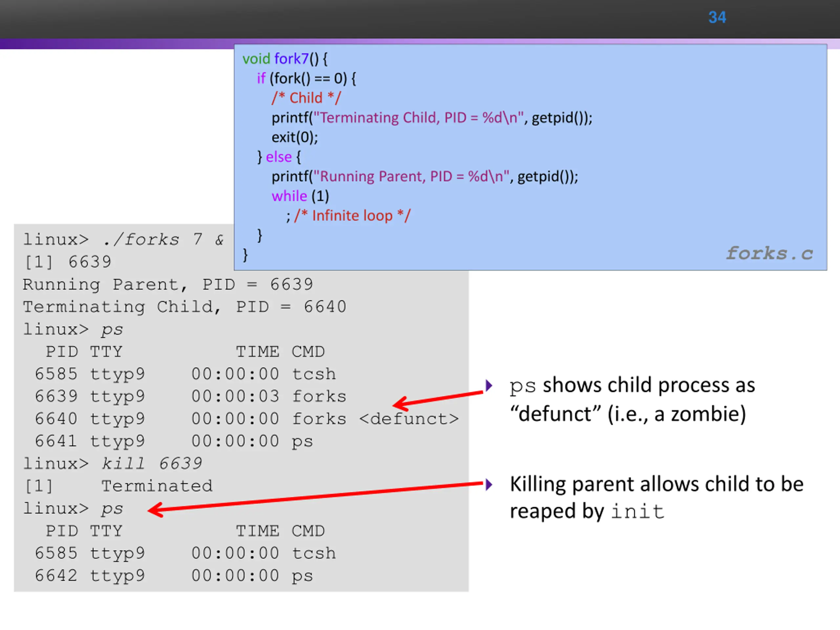This screenshot has height=630, width=840.
Task: Click the 'exit(0);' code line
Action: pos(295,137)
